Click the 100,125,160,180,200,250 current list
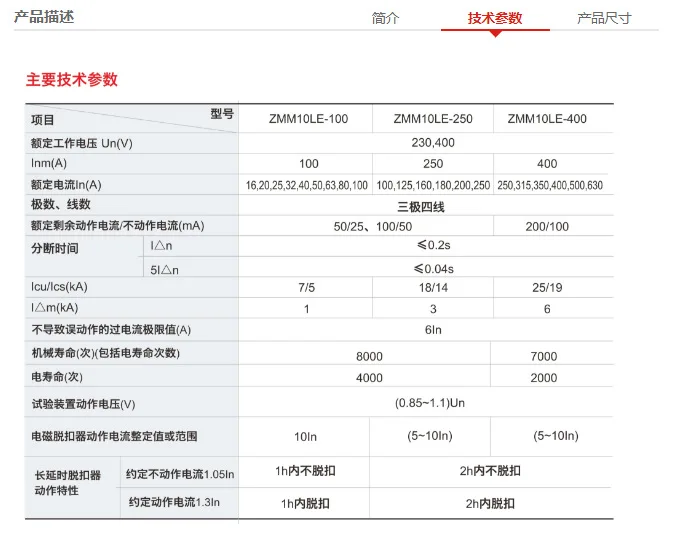682x538 pixels. [433, 186]
